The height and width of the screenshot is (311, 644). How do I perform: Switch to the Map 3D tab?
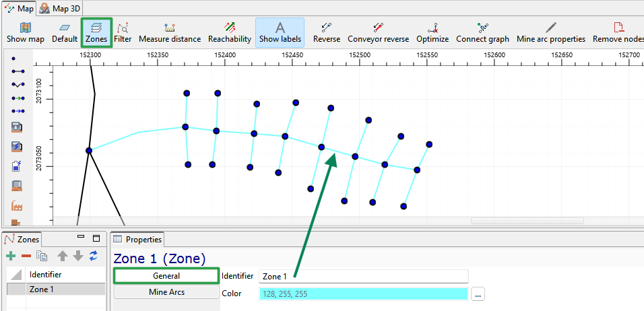(x=60, y=9)
